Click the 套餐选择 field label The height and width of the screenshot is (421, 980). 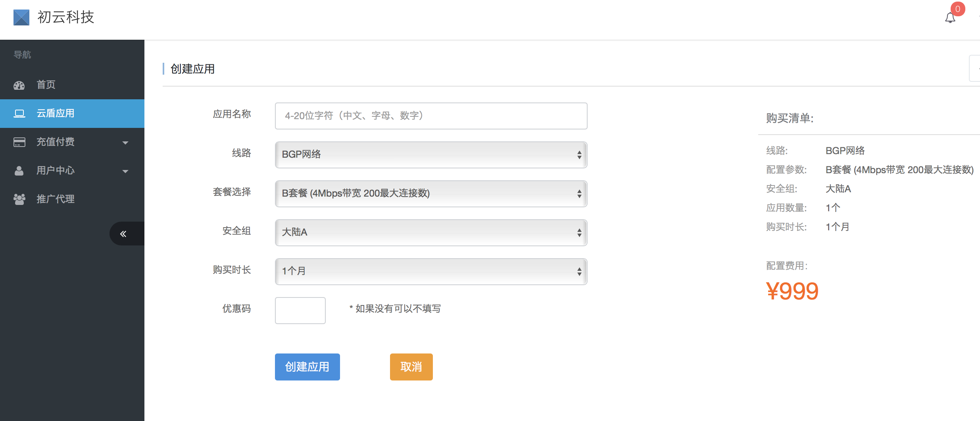click(x=232, y=192)
